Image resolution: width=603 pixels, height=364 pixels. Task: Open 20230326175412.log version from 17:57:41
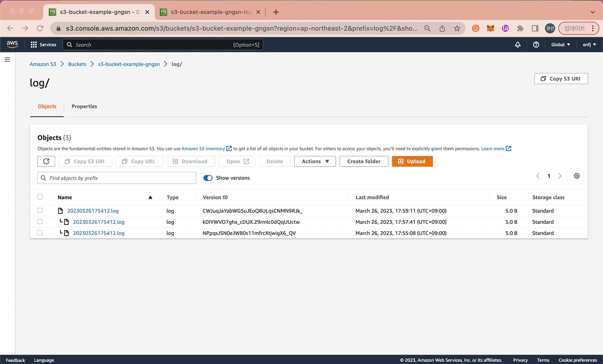pos(98,222)
